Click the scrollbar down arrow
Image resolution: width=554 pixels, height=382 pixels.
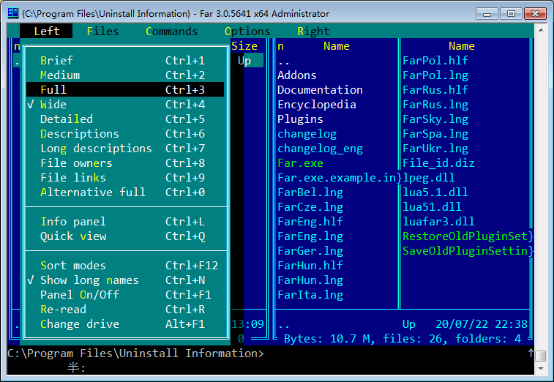pyautogui.click(x=541, y=368)
